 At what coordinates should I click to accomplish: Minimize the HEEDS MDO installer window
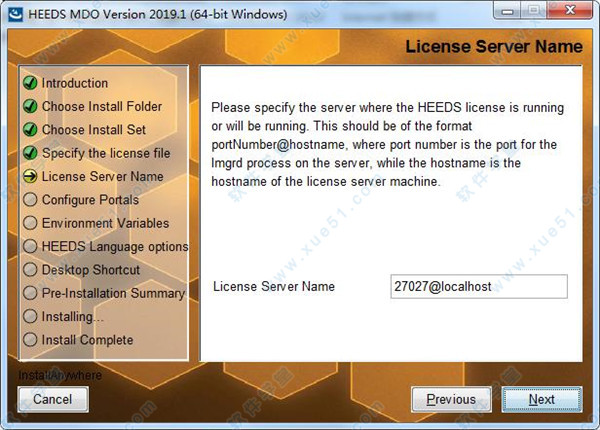click(x=507, y=11)
